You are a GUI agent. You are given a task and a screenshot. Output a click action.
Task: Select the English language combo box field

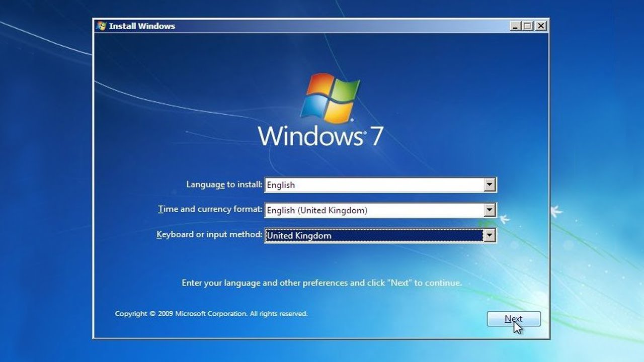pos(380,185)
